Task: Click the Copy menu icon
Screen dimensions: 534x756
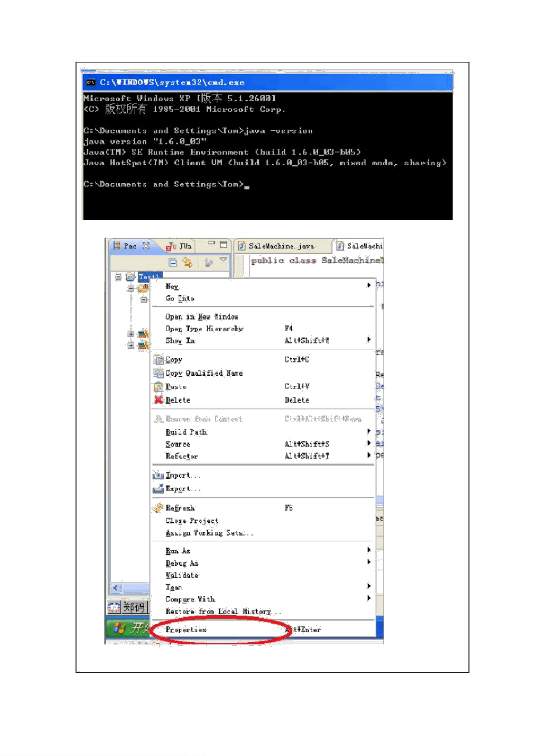Action: (158, 359)
